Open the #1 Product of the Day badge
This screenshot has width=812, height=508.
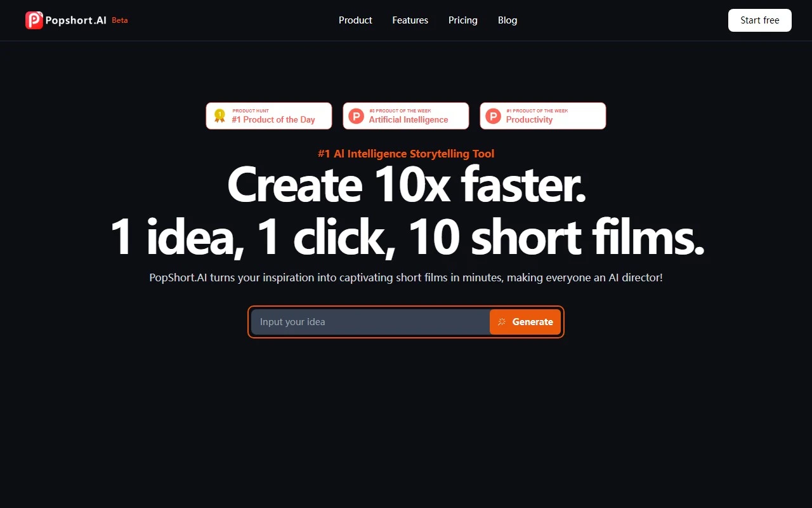pyautogui.click(x=269, y=116)
